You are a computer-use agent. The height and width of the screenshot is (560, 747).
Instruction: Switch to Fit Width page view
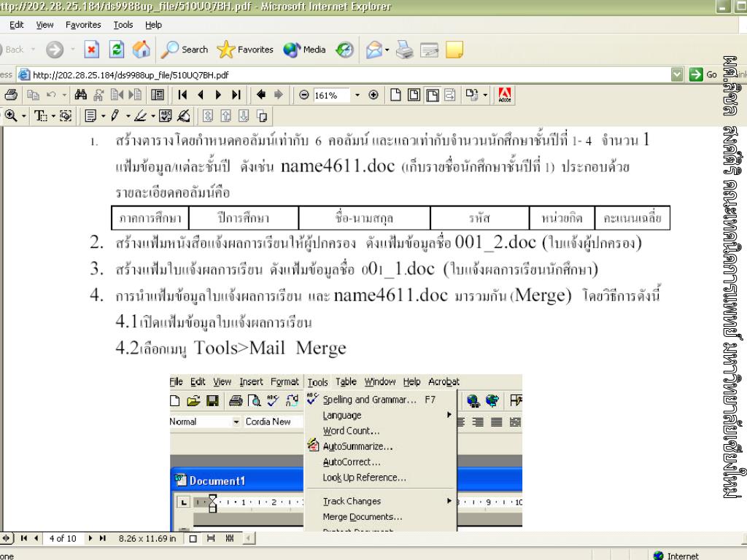pos(433,95)
